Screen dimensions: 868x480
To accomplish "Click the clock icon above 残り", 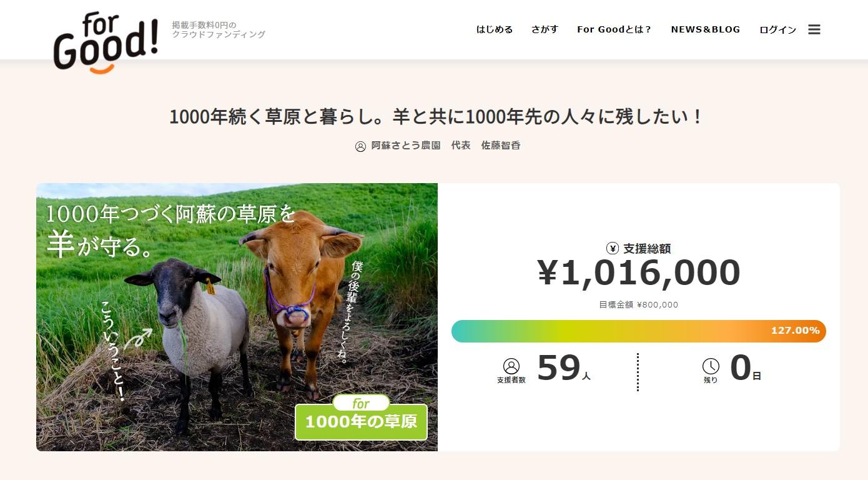I will (711, 366).
